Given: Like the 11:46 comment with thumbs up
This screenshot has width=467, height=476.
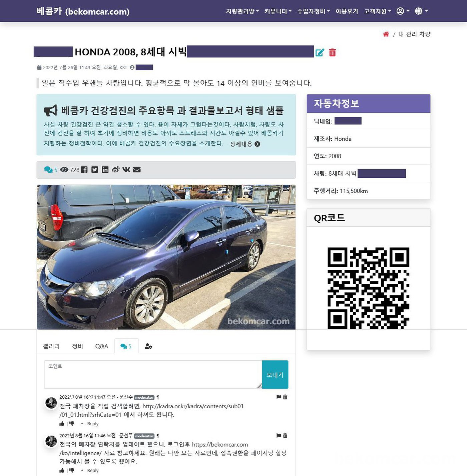Looking at the screenshot, I should tap(62, 470).
